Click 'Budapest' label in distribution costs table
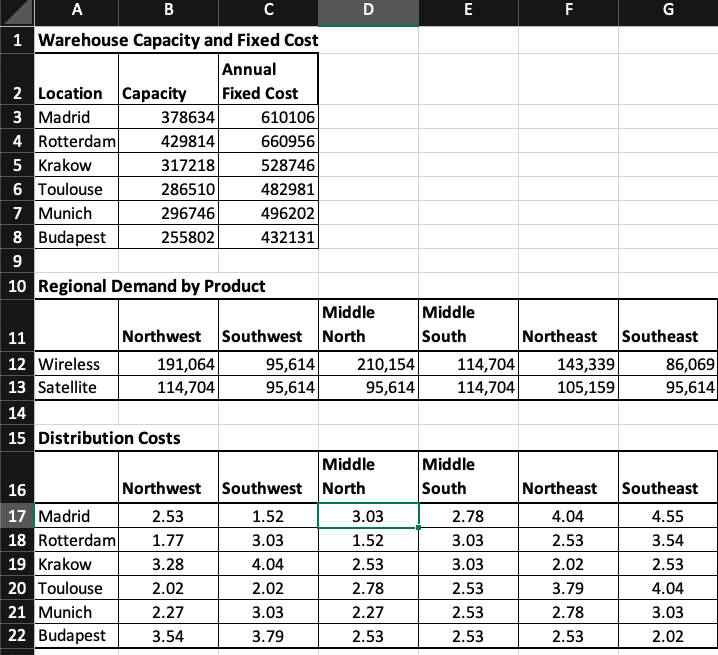The height and width of the screenshot is (655, 718). (76, 636)
